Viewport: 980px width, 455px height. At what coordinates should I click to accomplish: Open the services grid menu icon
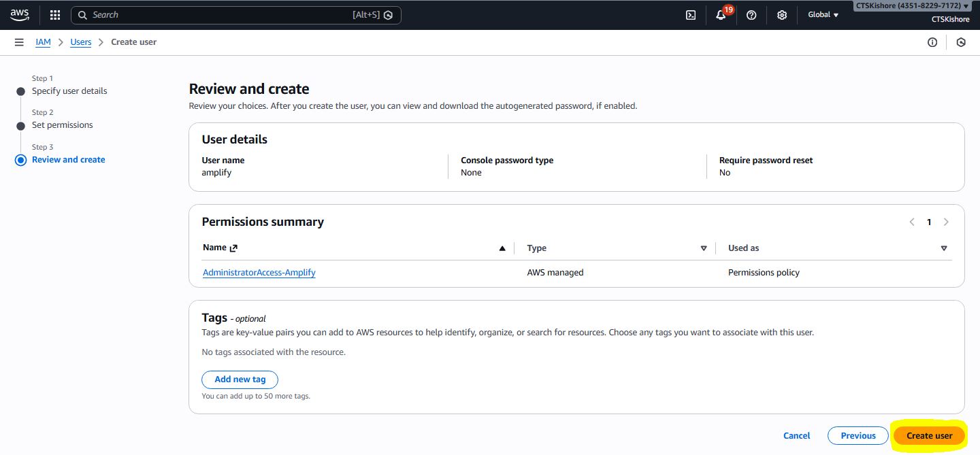(55, 15)
